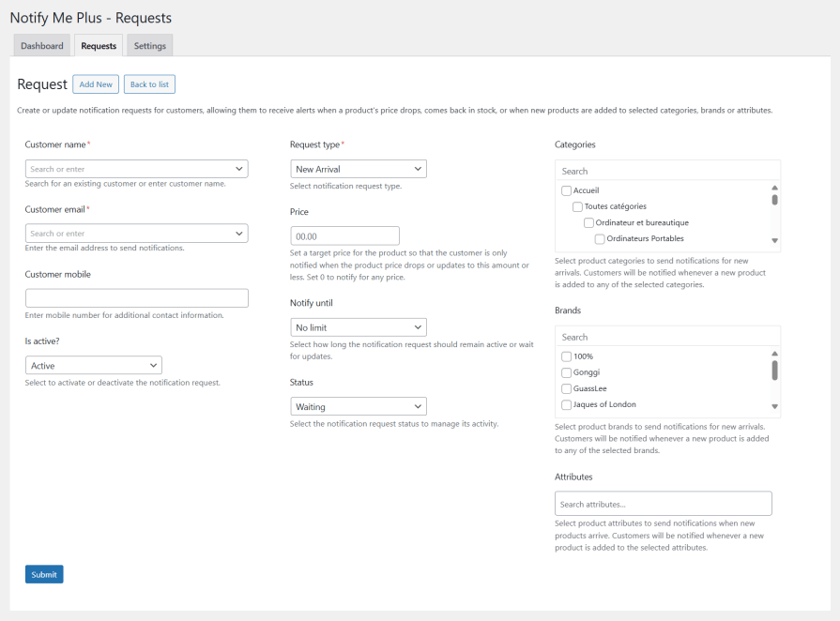Expand the Request type dropdown
Viewport: 840px width, 621px height.
358,169
